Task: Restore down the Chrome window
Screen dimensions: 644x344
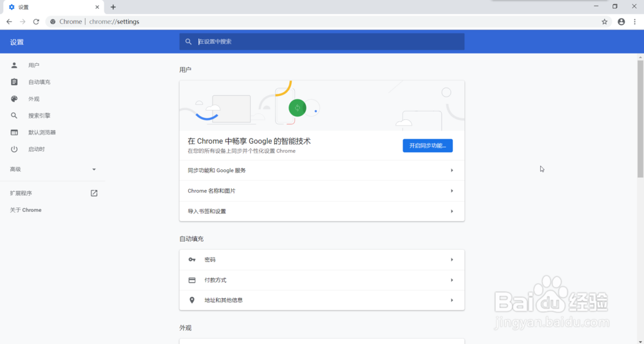Action: point(615,6)
